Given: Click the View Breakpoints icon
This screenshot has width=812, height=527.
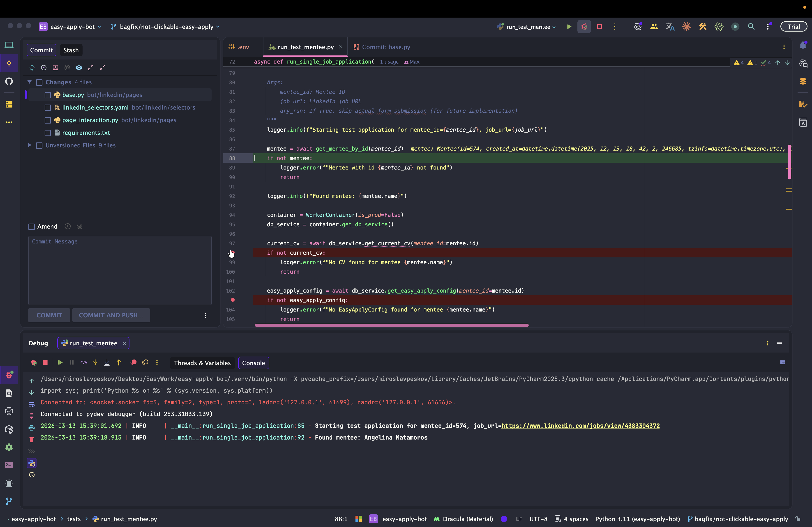Looking at the screenshot, I should (133, 362).
